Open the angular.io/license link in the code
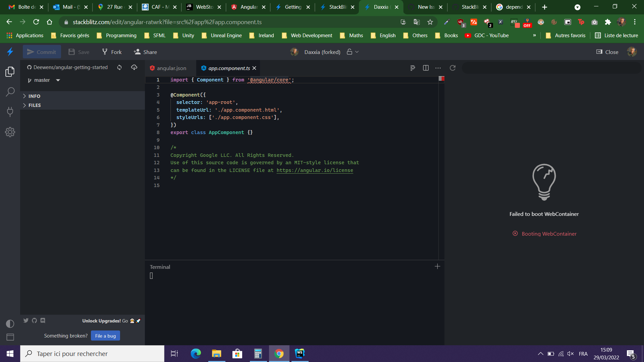This screenshot has height=362, width=644. 315,170
